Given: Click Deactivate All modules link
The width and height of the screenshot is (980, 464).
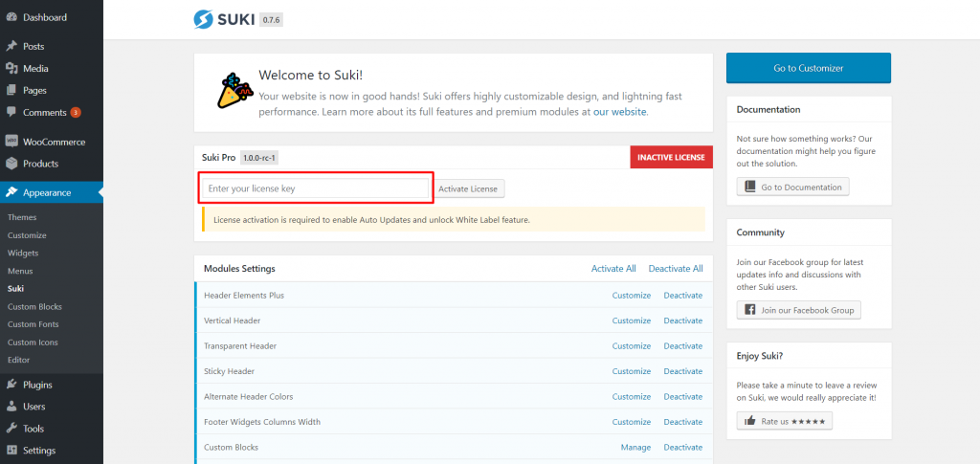Looking at the screenshot, I should 676,269.
